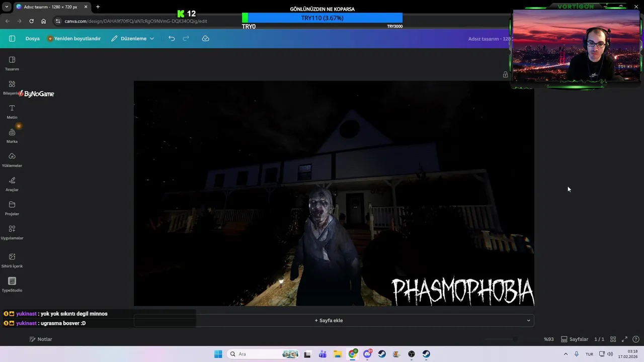Open the %93 zoom level menu
The width and height of the screenshot is (644, 362).
pyautogui.click(x=548, y=339)
